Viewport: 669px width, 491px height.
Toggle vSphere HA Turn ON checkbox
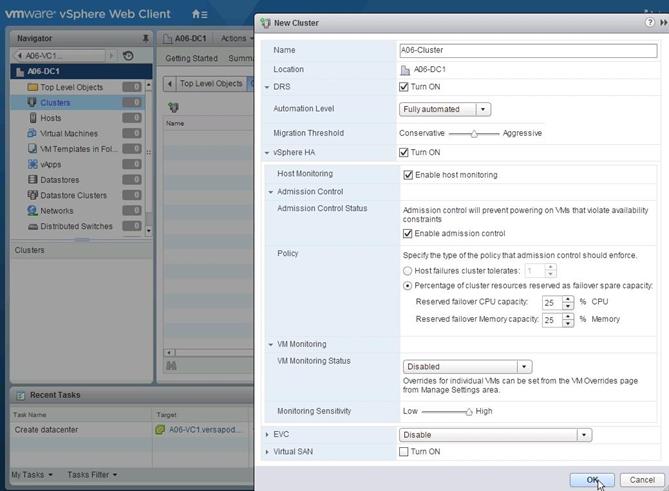pyautogui.click(x=404, y=152)
